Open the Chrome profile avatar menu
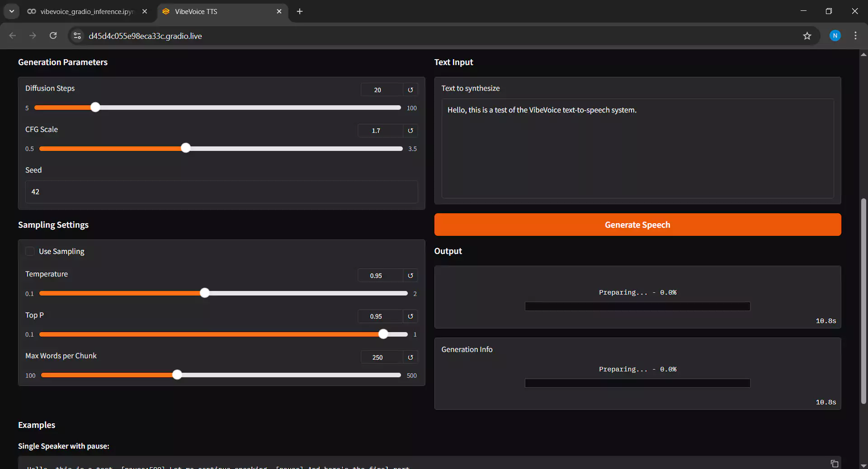868x469 pixels. coord(835,36)
